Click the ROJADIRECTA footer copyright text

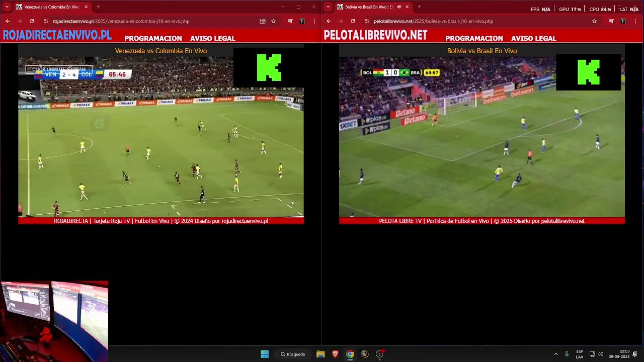(161, 221)
